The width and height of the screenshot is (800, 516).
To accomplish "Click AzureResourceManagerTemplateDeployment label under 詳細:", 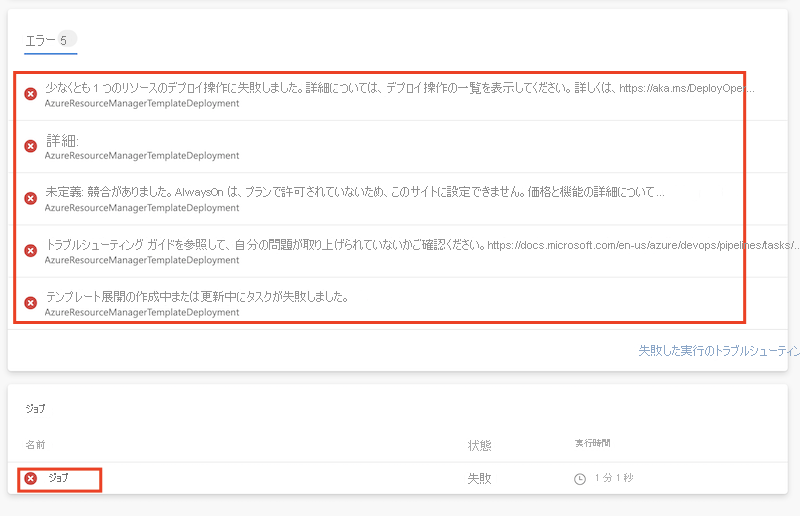I will tap(142, 155).
